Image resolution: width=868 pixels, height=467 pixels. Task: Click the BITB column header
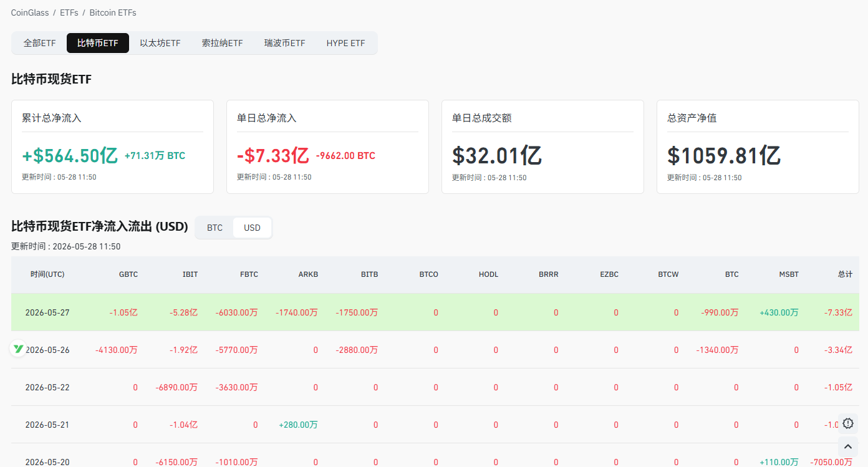(369, 274)
